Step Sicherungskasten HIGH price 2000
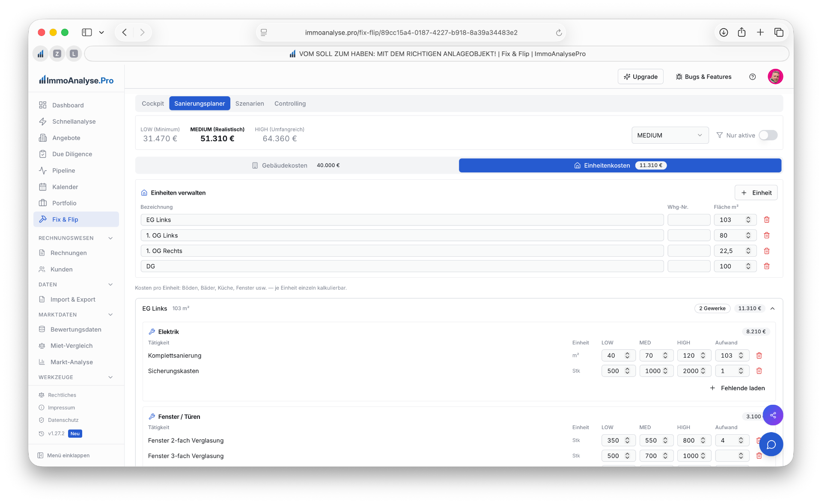 [703, 371]
